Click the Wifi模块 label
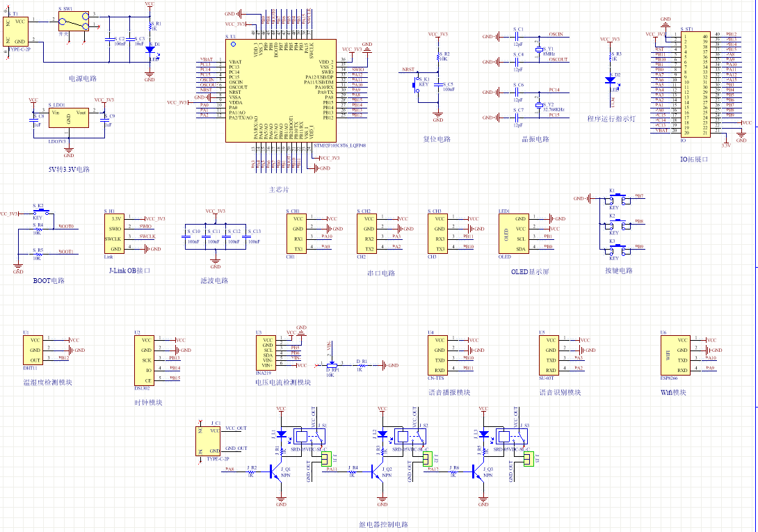This screenshot has height=532, width=758. [x=673, y=392]
